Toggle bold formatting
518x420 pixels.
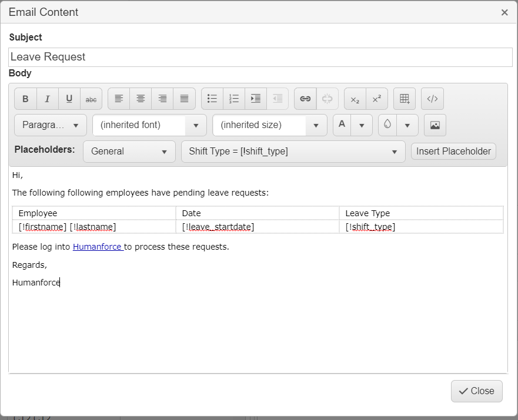point(25,99)
